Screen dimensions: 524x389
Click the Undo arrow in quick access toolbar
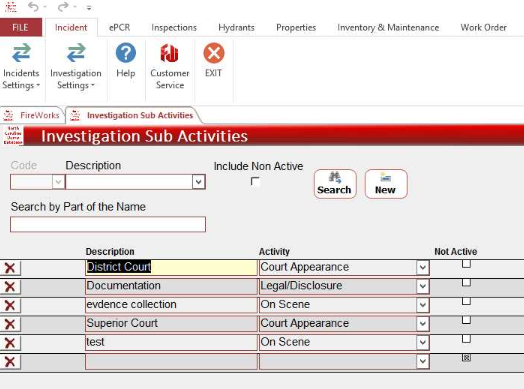tap(33, 6)
